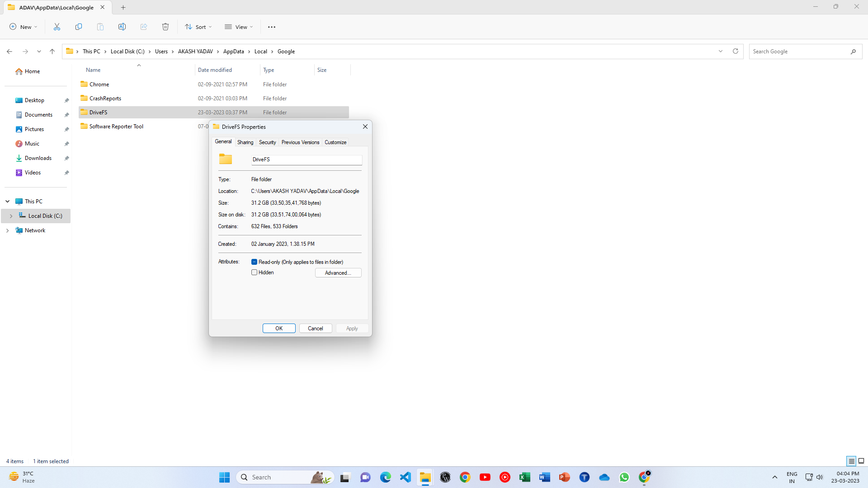868x488 pixels.
Task: Switch to large thumbnails view icon
Action: [x=861, y=461]
